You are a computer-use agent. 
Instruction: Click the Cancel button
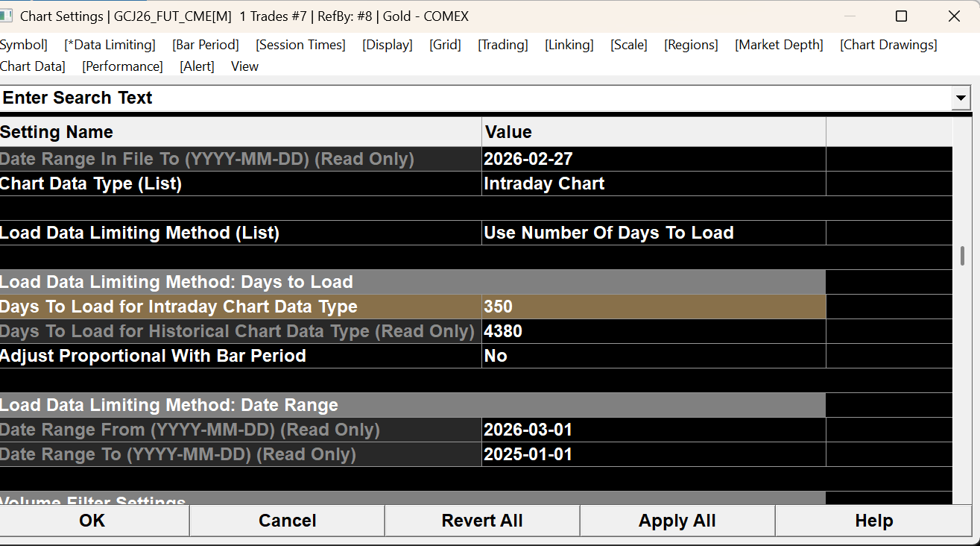(x=287, y=521)
